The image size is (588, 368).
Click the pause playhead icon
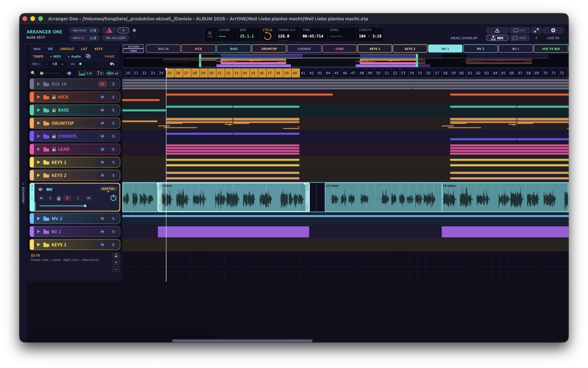[x=210, y=33]
